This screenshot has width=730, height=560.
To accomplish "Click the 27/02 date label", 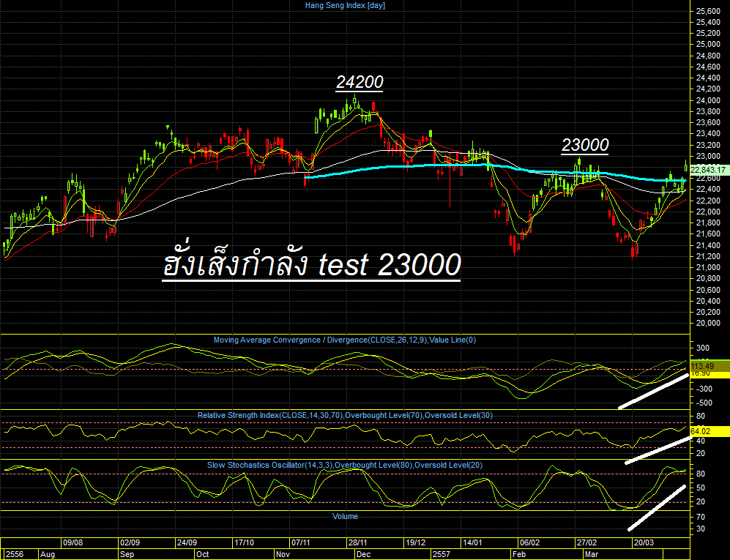I will (x=586, y=542).
